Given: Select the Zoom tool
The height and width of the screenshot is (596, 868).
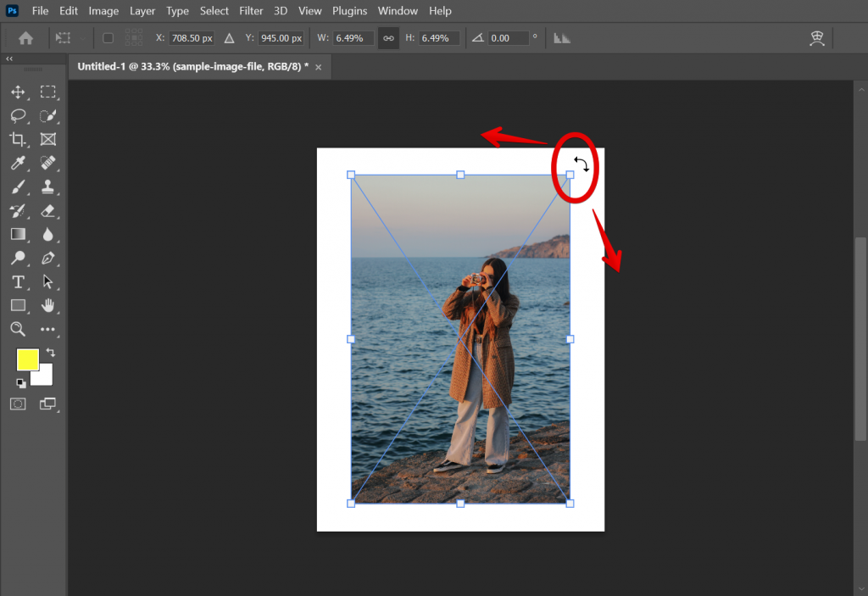Looking at the screenshot, I should click(x=19, y=329).
